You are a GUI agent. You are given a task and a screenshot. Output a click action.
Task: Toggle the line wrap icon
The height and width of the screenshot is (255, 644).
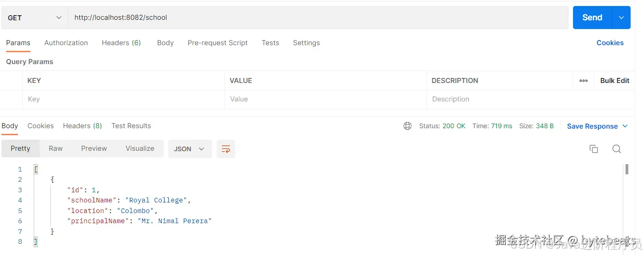point(226,149)
